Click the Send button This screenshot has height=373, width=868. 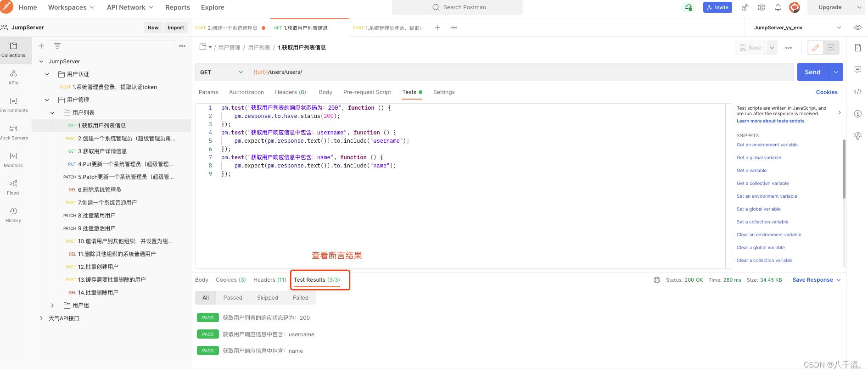click(812, 72)
